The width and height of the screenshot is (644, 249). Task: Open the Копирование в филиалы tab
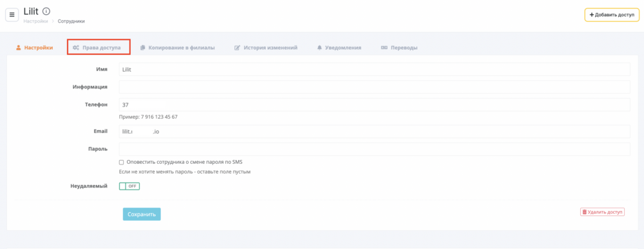[x=178, y=48]
